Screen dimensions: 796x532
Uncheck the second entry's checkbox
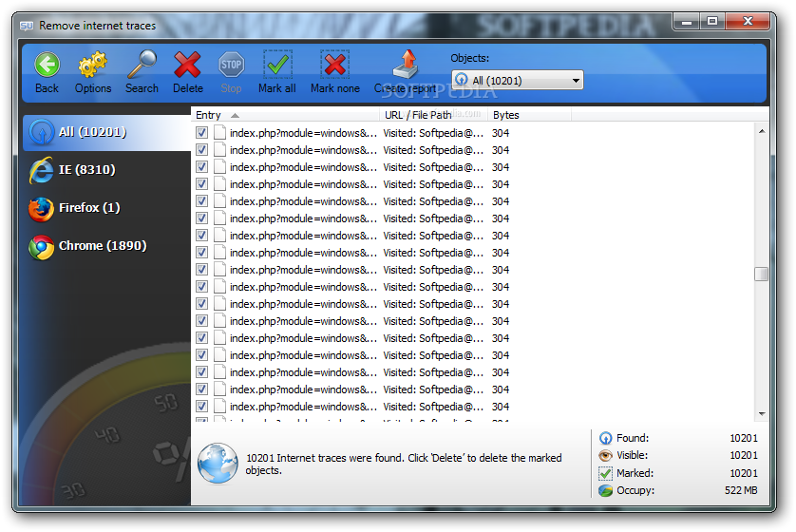pyautogui.click(x=201, y=150)
